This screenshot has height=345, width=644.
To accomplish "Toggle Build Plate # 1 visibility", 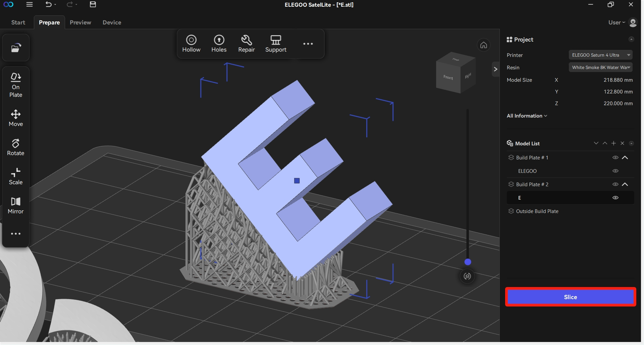I will (x=615, y=157).
